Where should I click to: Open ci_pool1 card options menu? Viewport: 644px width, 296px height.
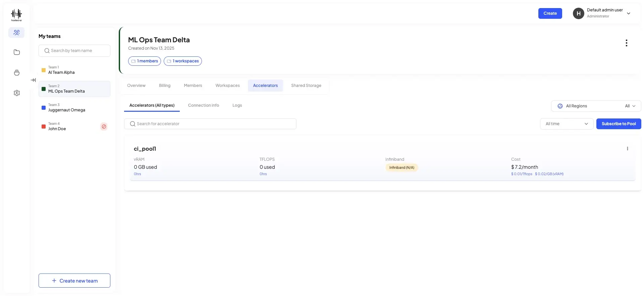pos(627,149)
